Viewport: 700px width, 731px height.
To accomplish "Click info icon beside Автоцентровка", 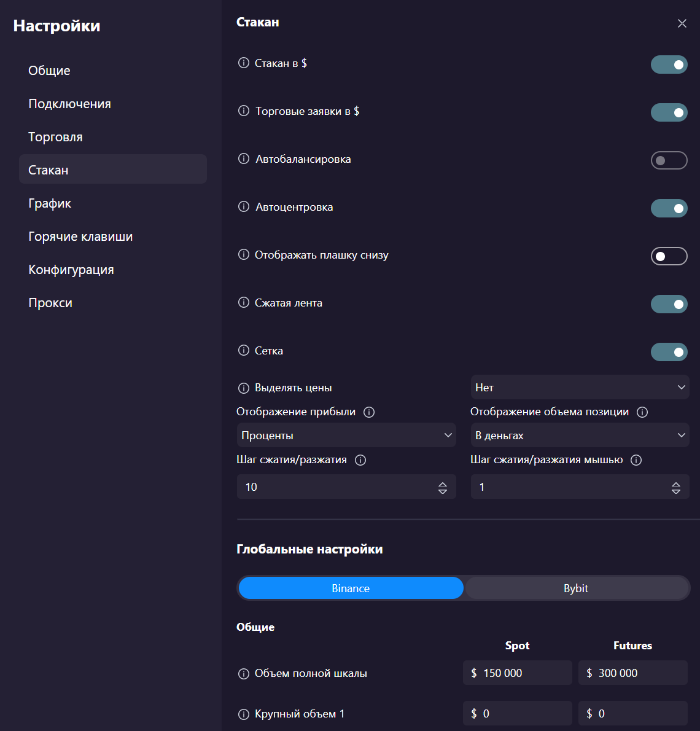I will 243,206.
